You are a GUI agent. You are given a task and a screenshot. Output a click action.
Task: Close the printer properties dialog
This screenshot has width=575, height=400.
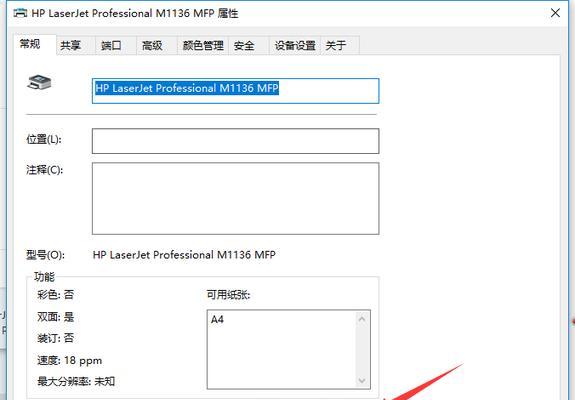[x=555, y=13]
